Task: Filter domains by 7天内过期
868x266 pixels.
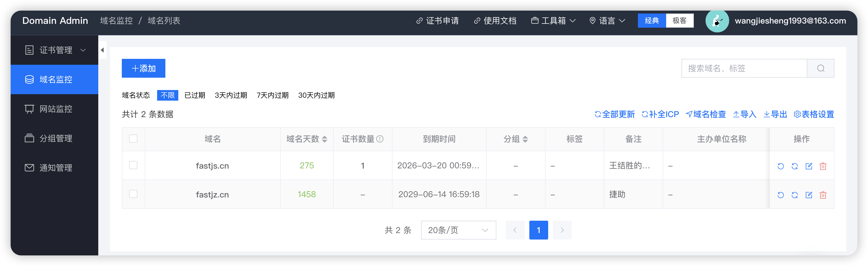Action: pyautogui.click(x=272, y=95)
